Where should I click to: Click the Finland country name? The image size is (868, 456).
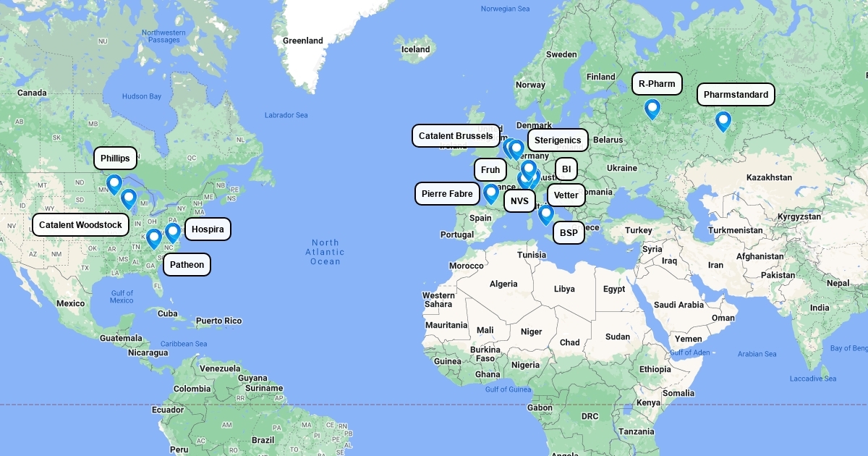click(x=601, y=77)
